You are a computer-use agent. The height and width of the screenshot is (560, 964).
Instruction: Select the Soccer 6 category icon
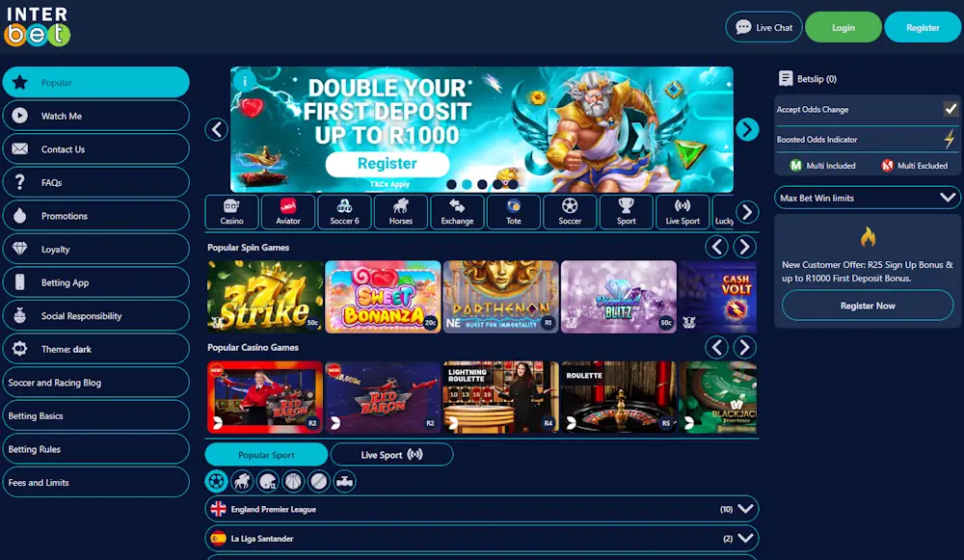[x=344, y=212]
